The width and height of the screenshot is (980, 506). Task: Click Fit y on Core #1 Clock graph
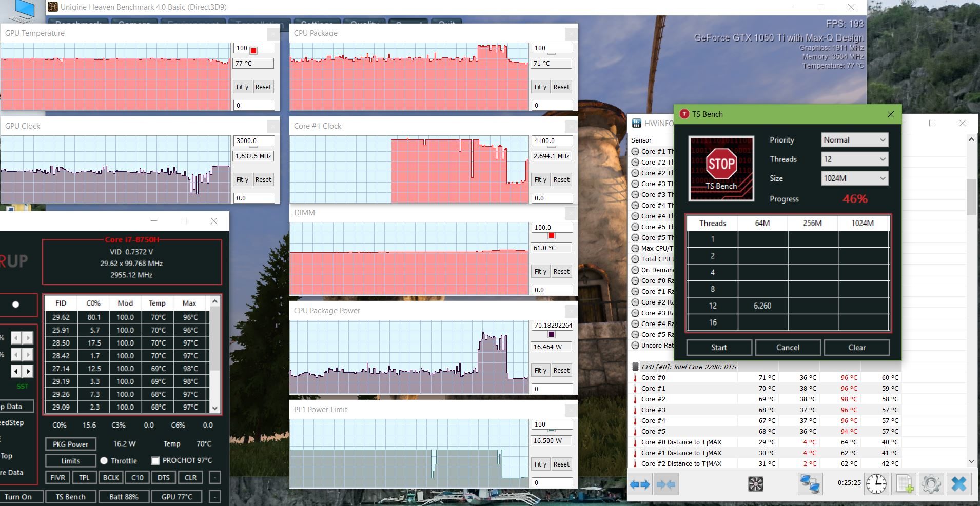[540, 180]
